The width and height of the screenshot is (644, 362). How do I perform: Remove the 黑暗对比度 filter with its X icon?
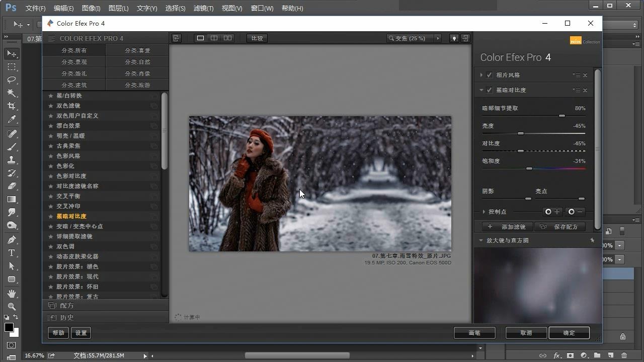pyautogui.click(x=585, y=90)
